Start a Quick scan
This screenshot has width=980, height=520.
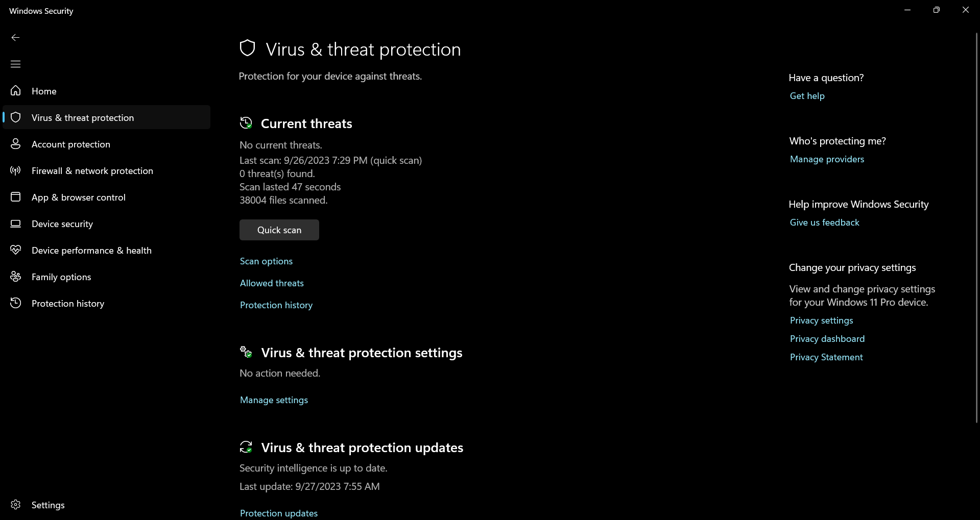click(279, 230)
